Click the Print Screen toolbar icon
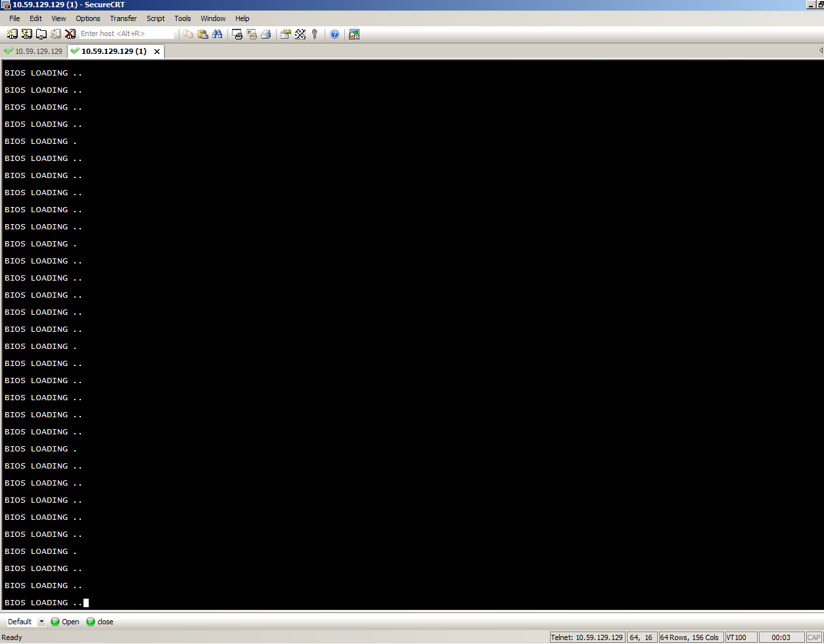This screenshot has height=644, width=824. 238,34
